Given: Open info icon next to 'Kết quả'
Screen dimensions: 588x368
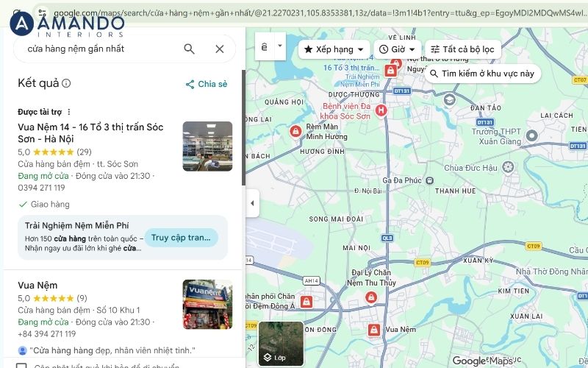Looking at the screenshot, I should pyautogui.click(x=66, y=83).
